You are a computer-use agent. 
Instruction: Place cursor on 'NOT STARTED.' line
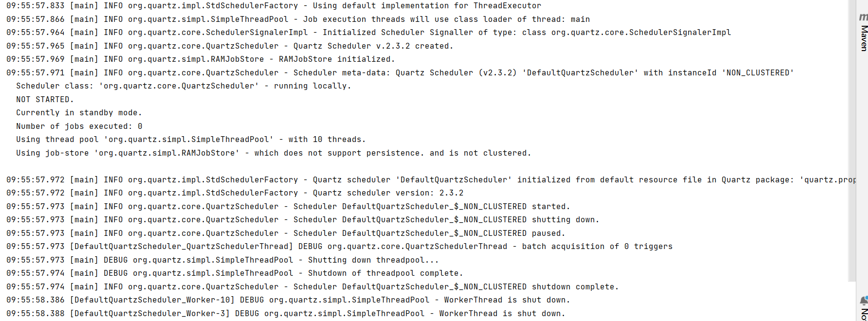click(45, 99)
